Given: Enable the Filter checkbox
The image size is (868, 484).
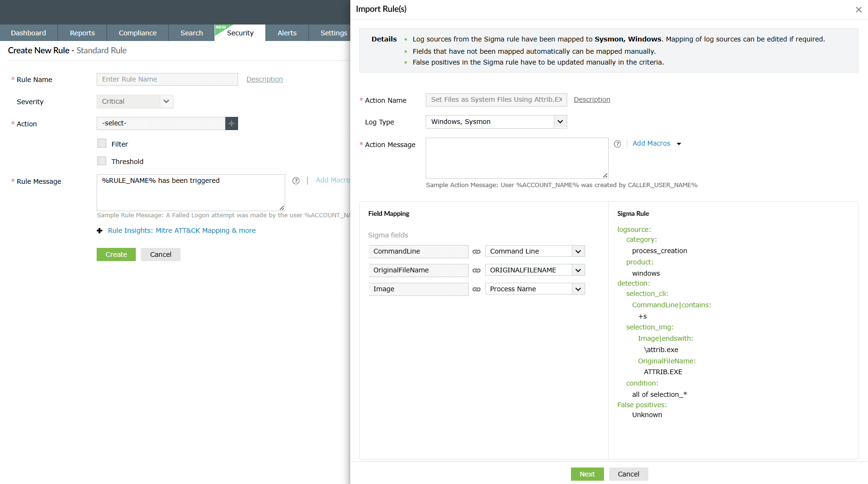Looking at the screenshot, I should tap(101, 143).
